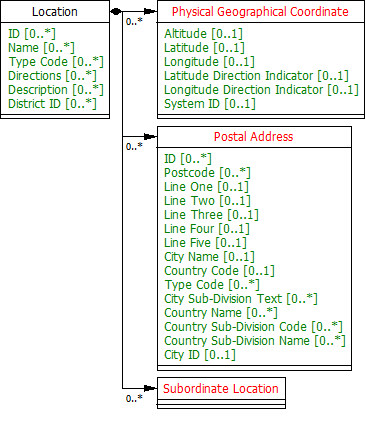Select the Country Sub-Division Name attribute

pyautogui.click(x=255, y=341)
